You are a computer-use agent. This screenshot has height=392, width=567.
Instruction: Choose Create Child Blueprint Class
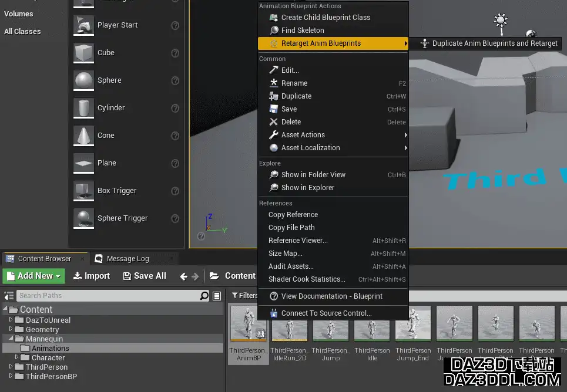(333, 18)
